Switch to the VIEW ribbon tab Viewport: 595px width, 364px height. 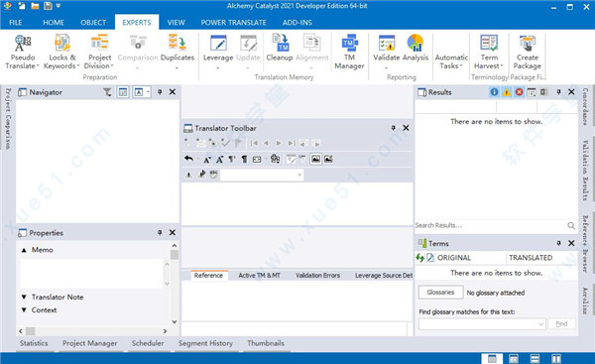177,23
